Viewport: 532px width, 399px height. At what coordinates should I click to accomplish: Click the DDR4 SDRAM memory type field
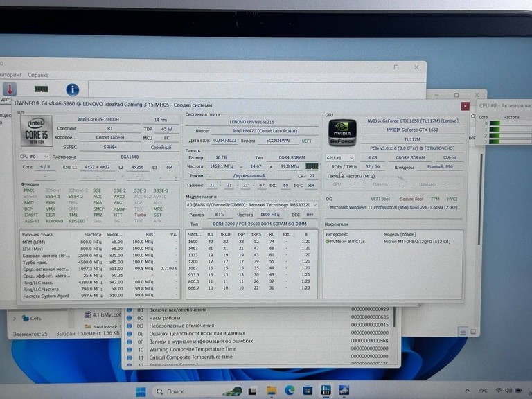[x=292, y=157]
